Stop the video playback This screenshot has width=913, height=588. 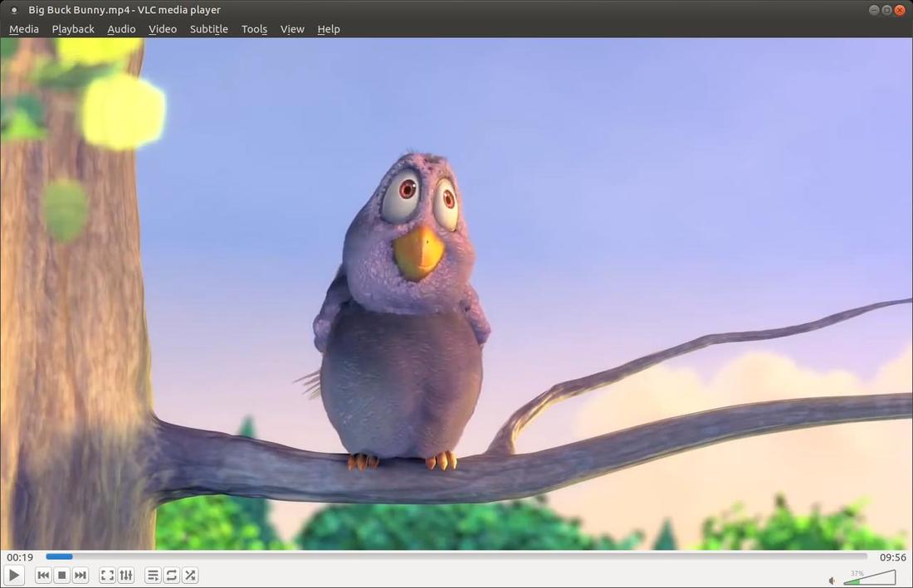[61, 576]
